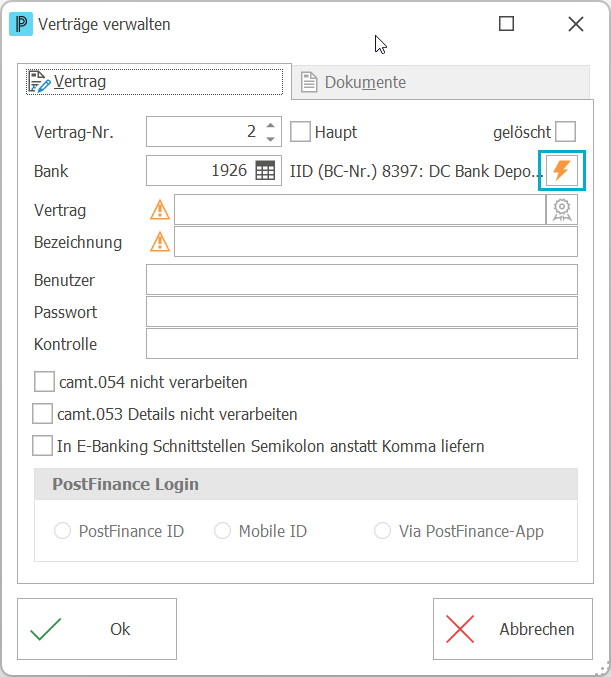Select the PostFinance ID radio option
This screenshot has height=677, width=611.
(63, 531)
